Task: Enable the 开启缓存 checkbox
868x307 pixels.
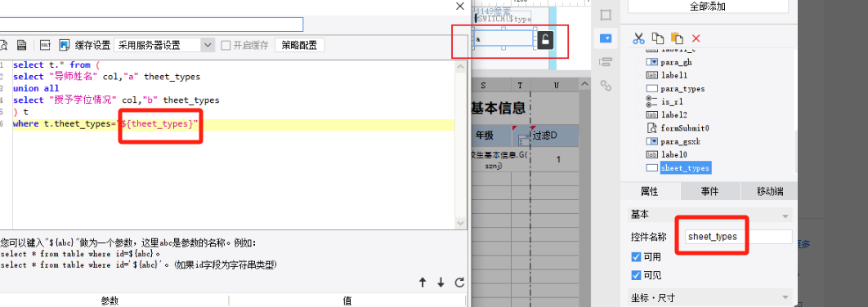Action: (x=226, y=46)
